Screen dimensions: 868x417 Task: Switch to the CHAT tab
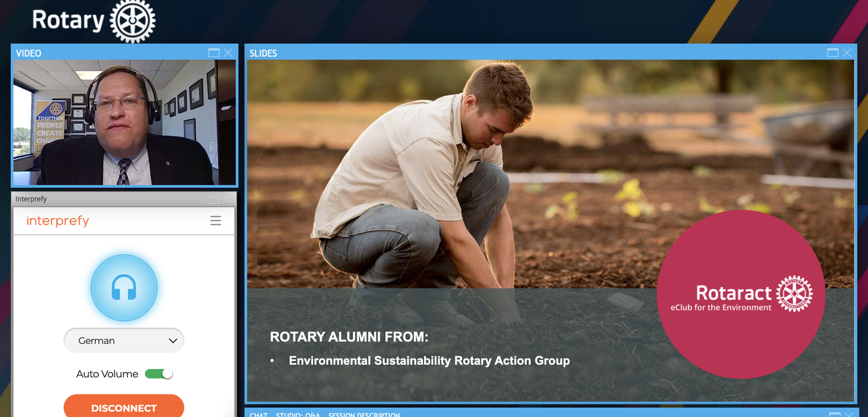(x=259, y=415)
